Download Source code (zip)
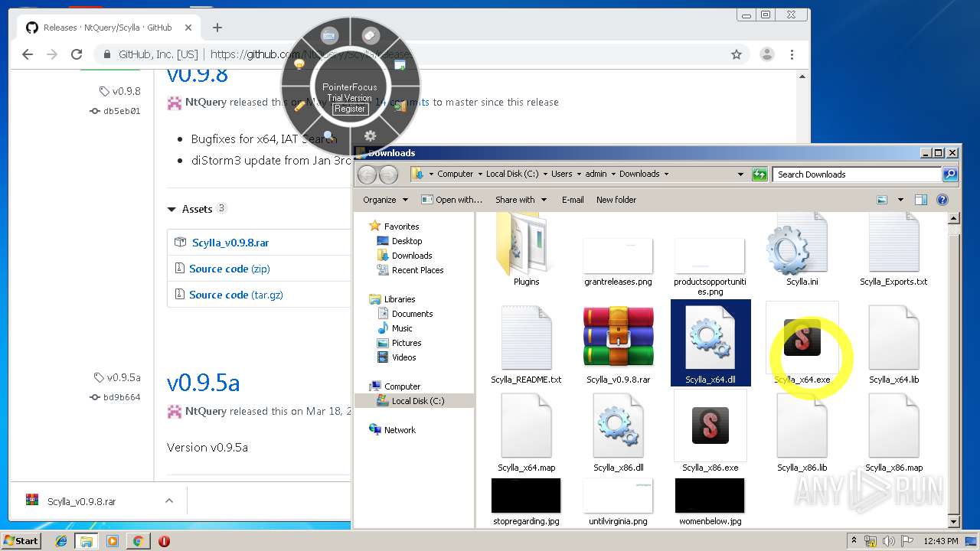Screen dimensions: 980x551 (230, 269)
